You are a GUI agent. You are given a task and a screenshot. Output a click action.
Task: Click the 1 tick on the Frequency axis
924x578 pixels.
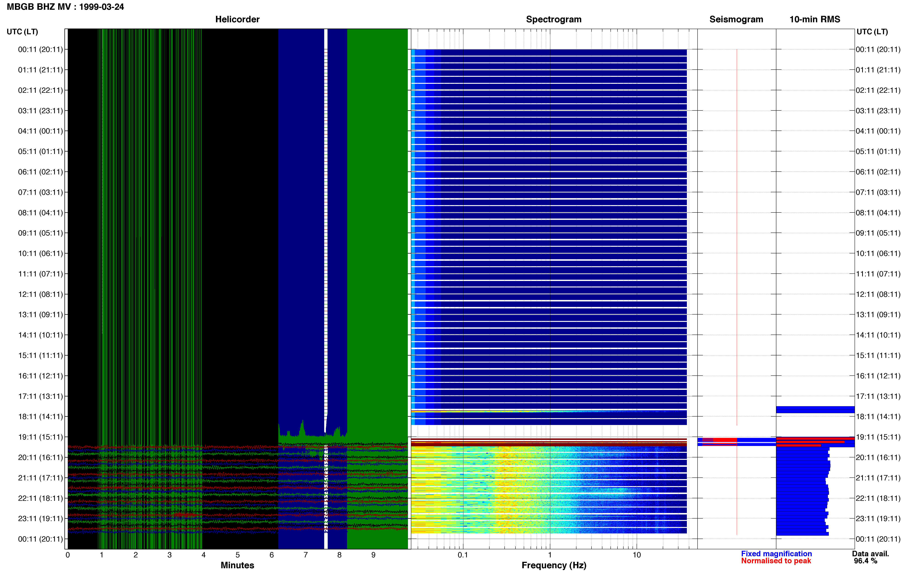point(550,555)
